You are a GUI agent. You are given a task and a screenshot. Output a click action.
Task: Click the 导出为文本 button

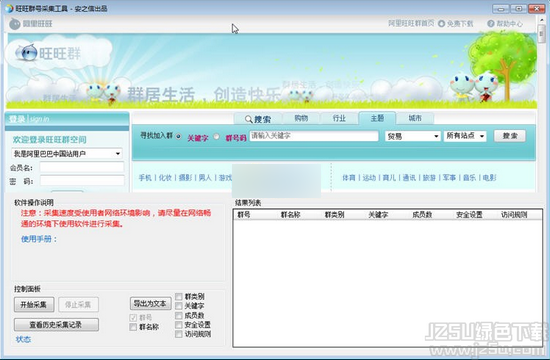point(150,304)
